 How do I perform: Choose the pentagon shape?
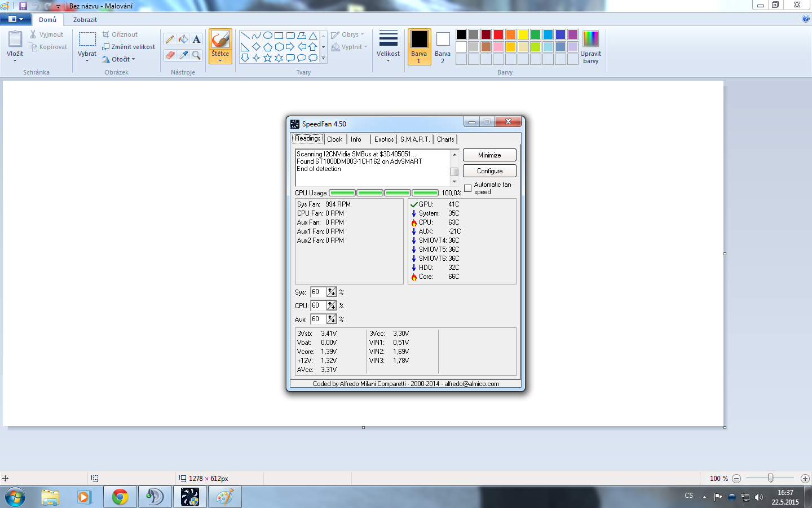pos(267,47)
